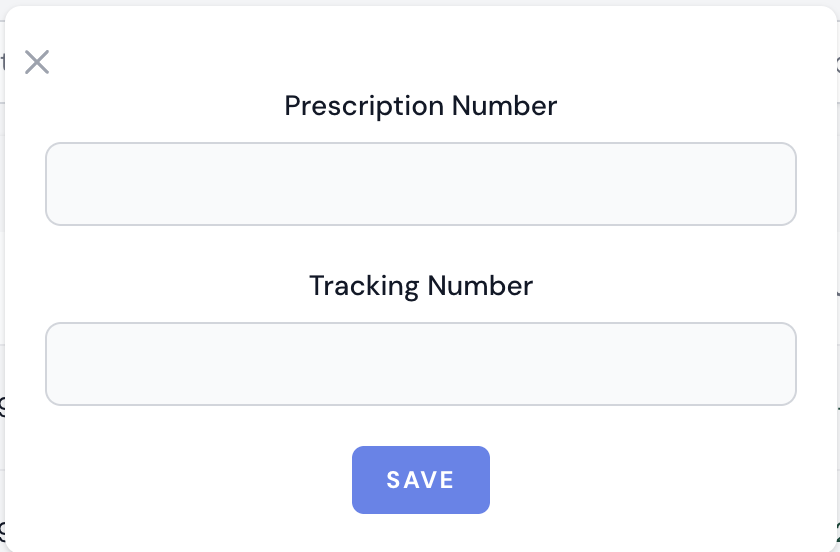
Task: Exit the modal via the cross icon
Action: pyautogui.click(x=37, y=62)
